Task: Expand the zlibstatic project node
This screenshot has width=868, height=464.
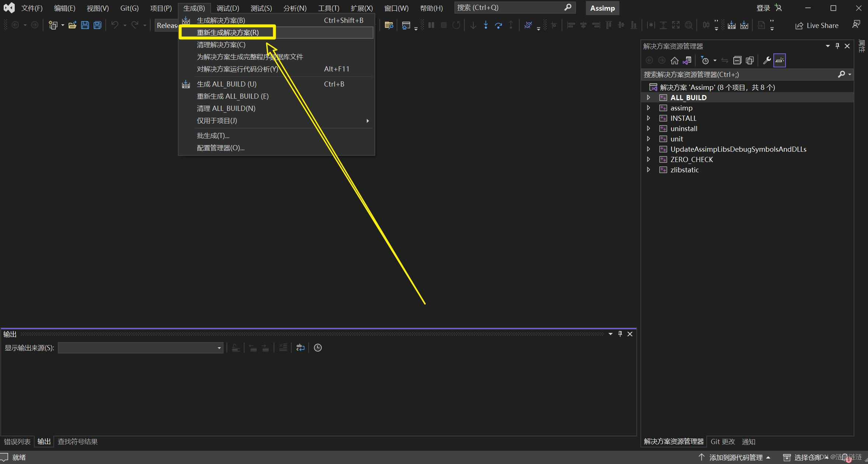Action: tap(649, 170)
